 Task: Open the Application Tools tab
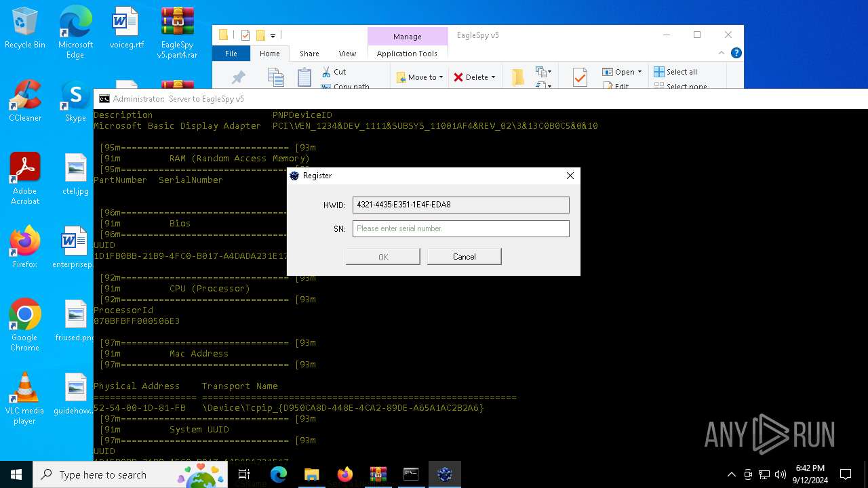click(x=407, y=54)
